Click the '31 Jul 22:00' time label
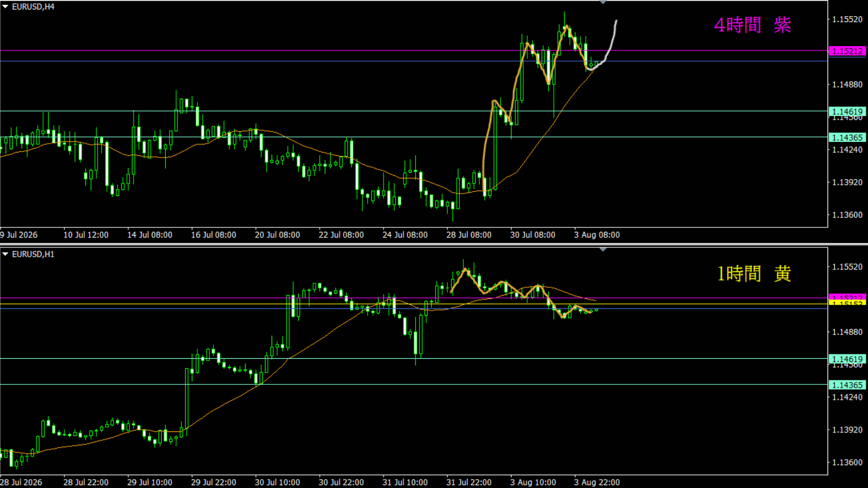This screenshot has height=488, width=868. pos(469,482)
